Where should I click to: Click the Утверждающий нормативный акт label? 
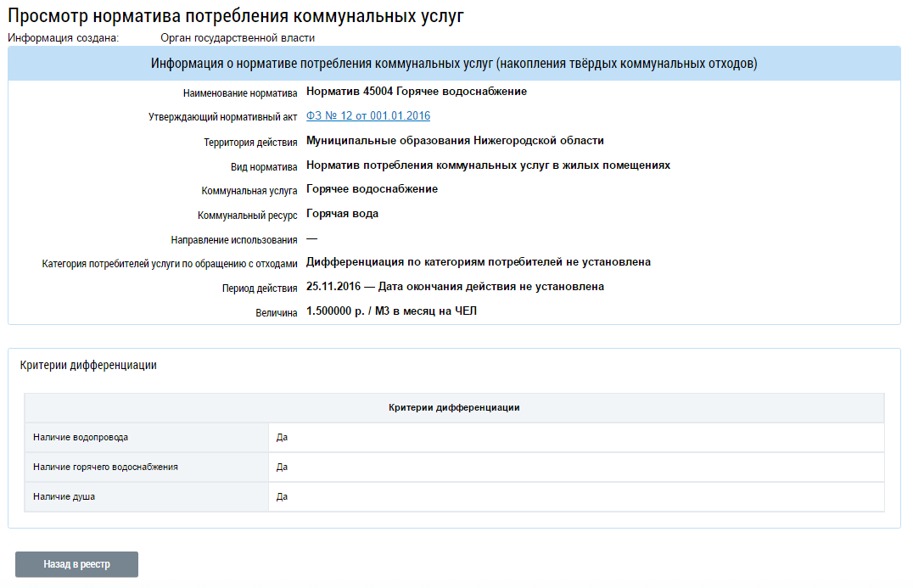tap(222, 117)
